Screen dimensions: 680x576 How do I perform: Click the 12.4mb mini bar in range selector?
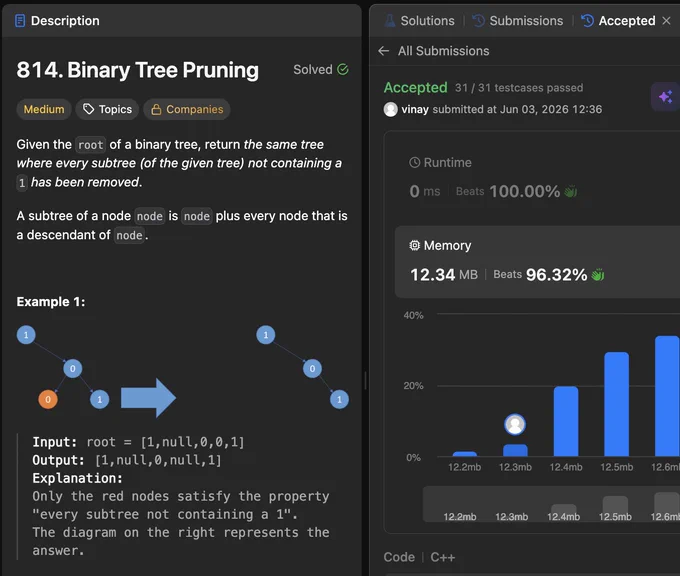[563, 512]
